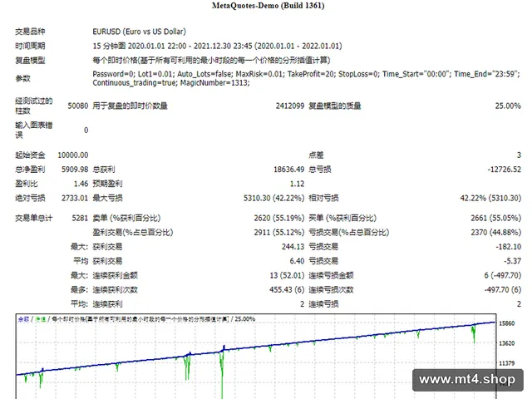Click the short positions value 2620 (55.19%)
The width and height of the screenshot is (532, 399).
[x=279, y=218]
